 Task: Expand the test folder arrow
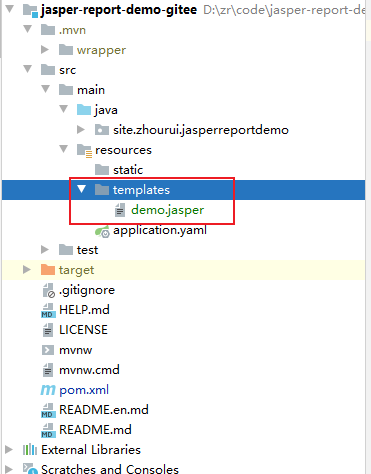click(x=45, y=249)
